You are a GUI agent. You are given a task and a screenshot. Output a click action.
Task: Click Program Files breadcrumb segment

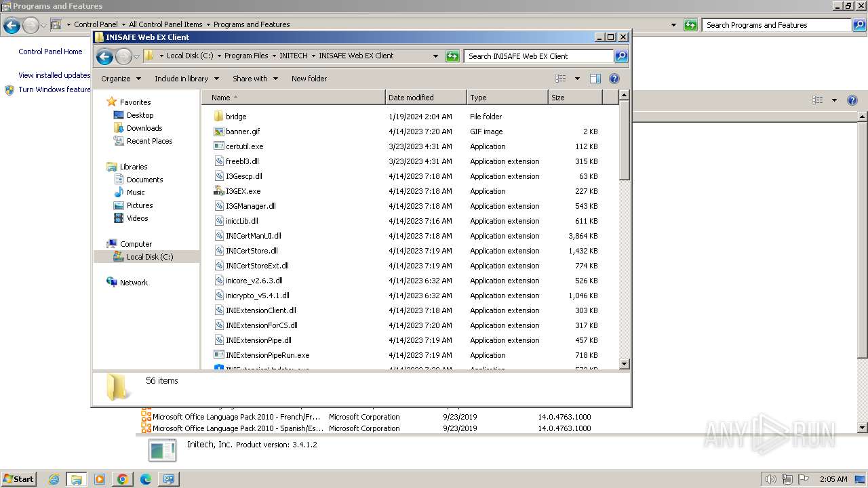246,56
